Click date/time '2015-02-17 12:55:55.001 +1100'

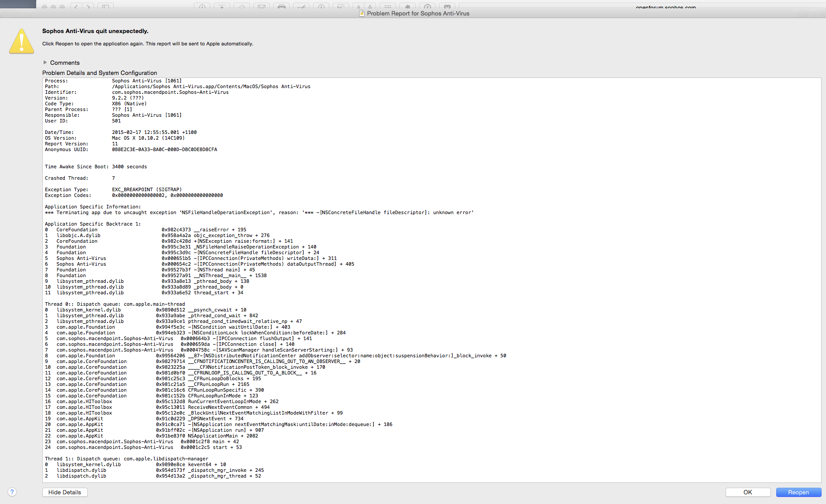154,132
